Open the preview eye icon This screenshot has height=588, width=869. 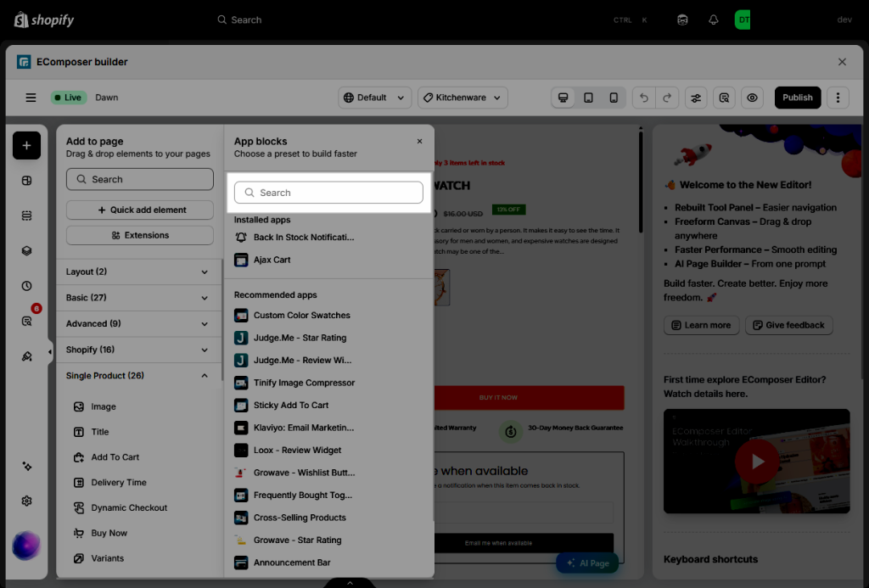[752, 98]
